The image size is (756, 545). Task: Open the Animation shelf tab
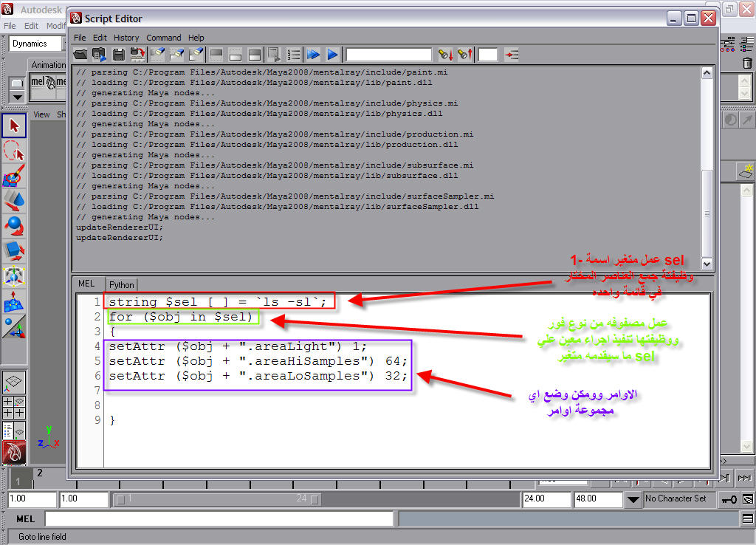click(48, 65)
